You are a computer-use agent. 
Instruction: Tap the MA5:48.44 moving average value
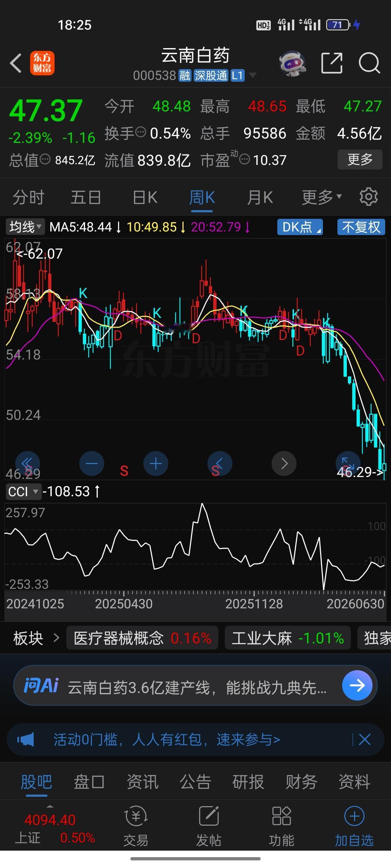click(x=81, y=227)
